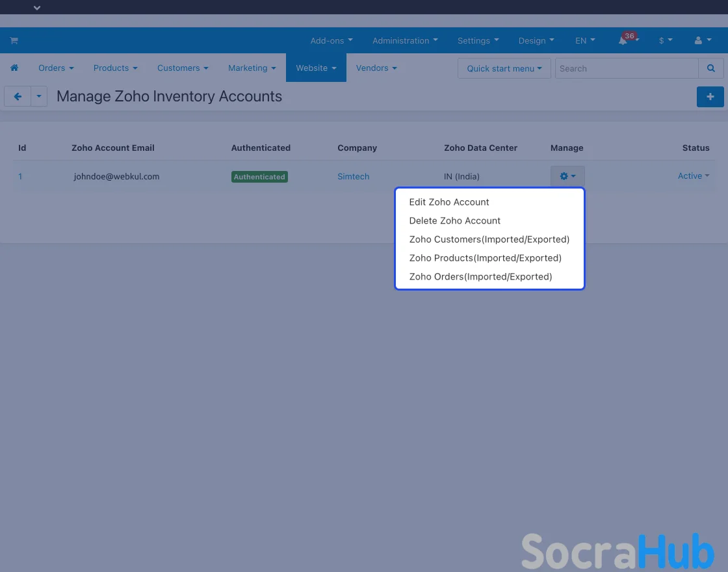728x572 pixels.
Task: Focus the Search input field
Action: 626,68
